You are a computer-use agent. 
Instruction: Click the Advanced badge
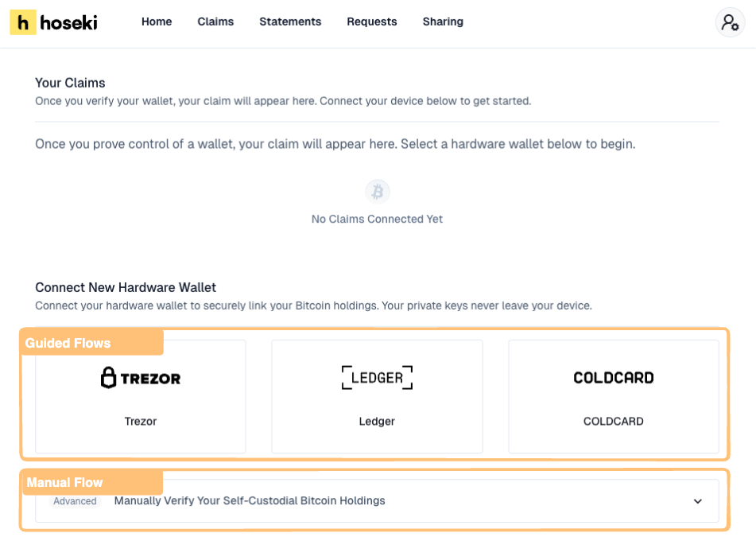(75, 501)
